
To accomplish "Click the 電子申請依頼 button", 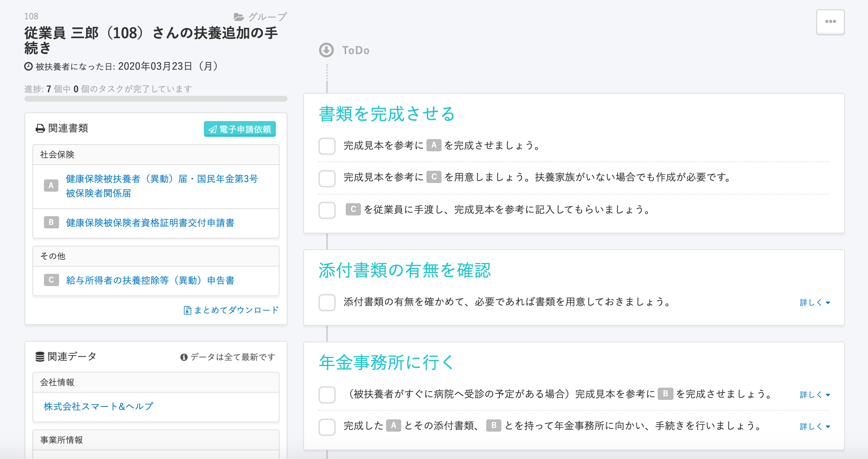I will point(240,129).
